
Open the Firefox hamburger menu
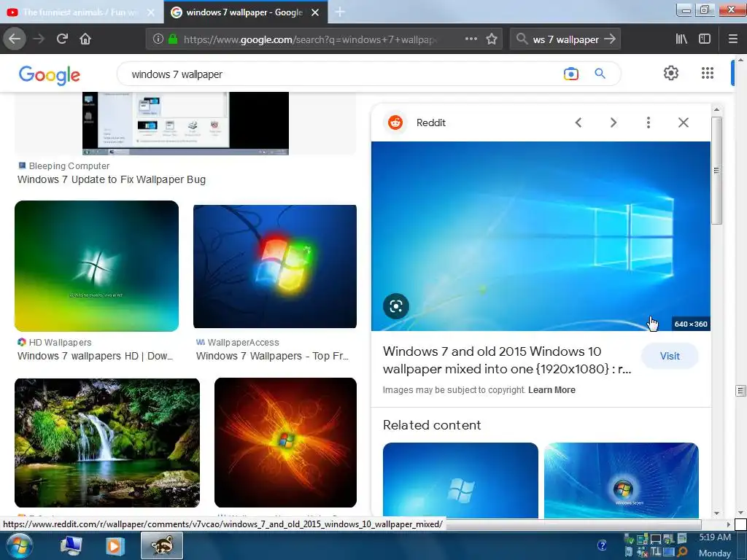coord(732,39)
